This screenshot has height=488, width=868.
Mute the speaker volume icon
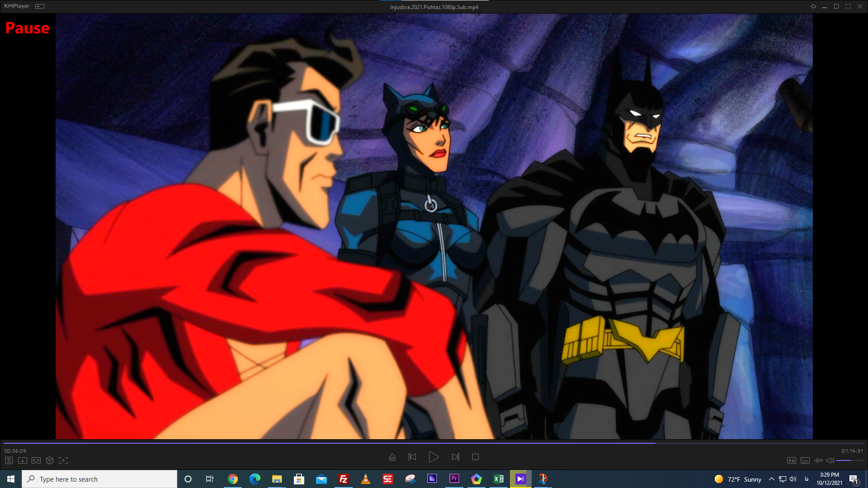[x=830, y=460]
